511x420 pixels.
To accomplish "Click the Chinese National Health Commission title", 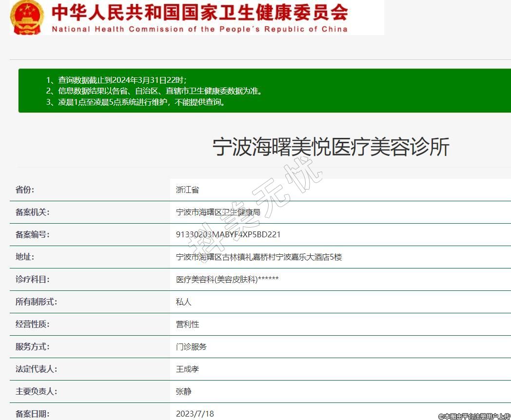I will 199,12.
